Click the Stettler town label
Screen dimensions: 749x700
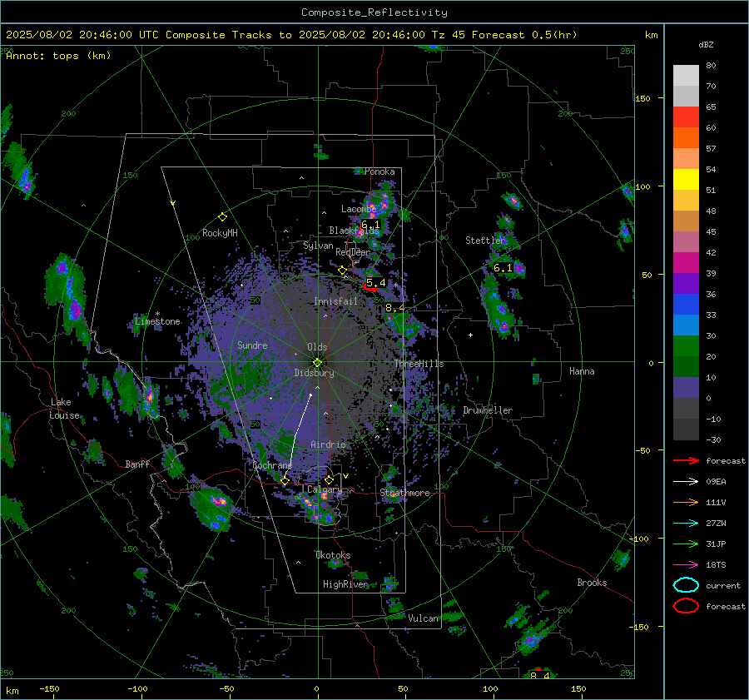tap(486, 241)
